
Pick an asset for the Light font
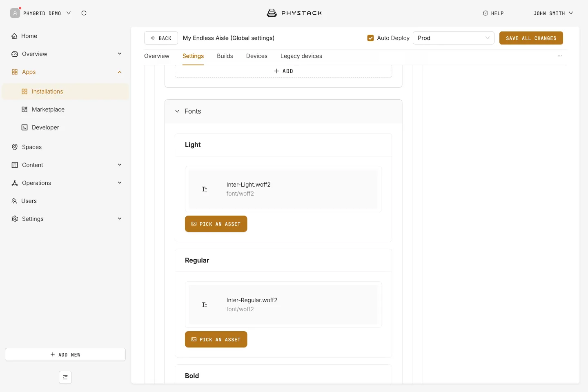[x=216, y=224]
